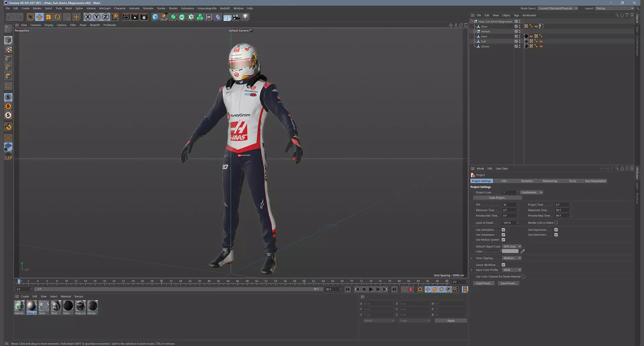Screen dimensions: 644x346
Task: Select the Helmet material thumbnail
Action: pos(19,307)
